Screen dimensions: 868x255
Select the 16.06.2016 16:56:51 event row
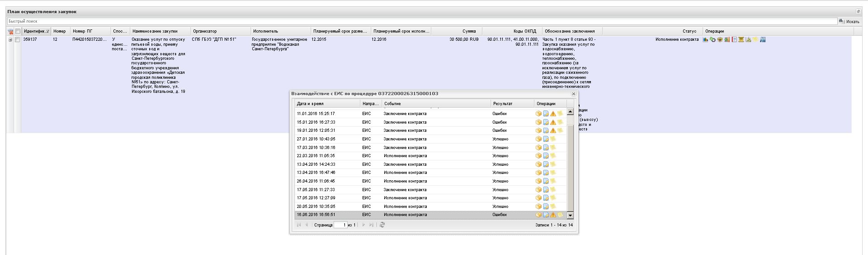[430, 215]
